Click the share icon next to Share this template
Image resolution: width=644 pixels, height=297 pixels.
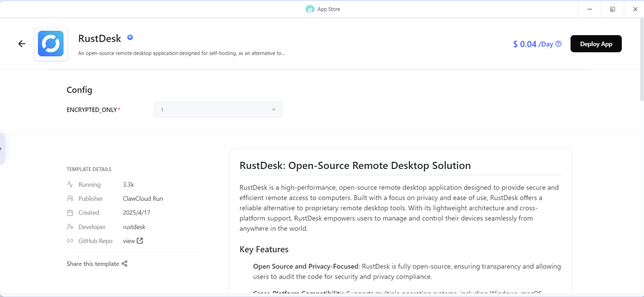click(124, 264)
